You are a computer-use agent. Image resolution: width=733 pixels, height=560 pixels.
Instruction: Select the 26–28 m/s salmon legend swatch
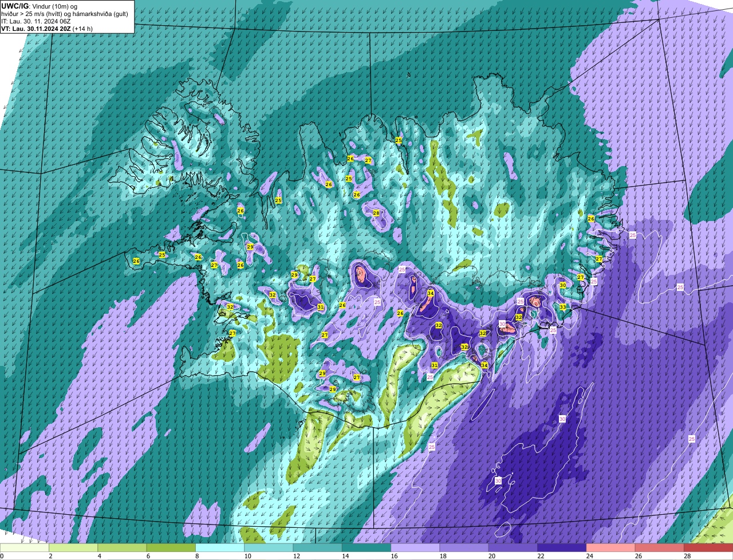click(660, 547)
